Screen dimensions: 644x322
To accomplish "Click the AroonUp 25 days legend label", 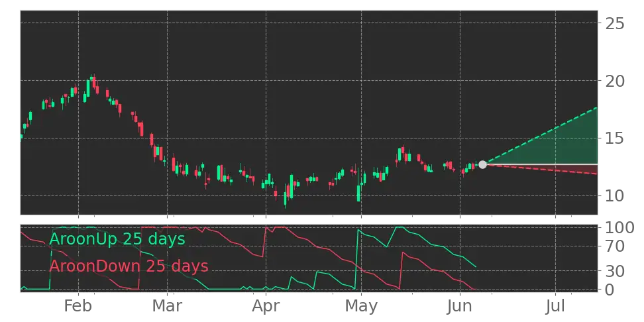I will coord(117,239).
